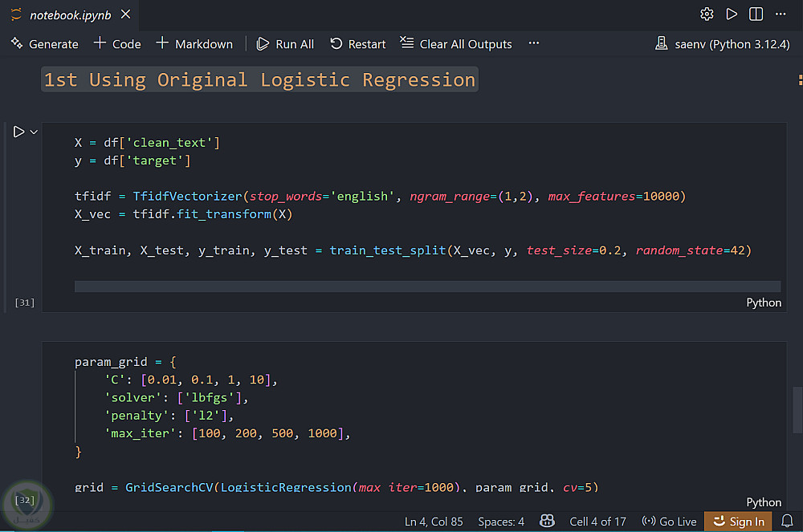
Task: Expand run options chevron beside cell
Action: point(34,132)
